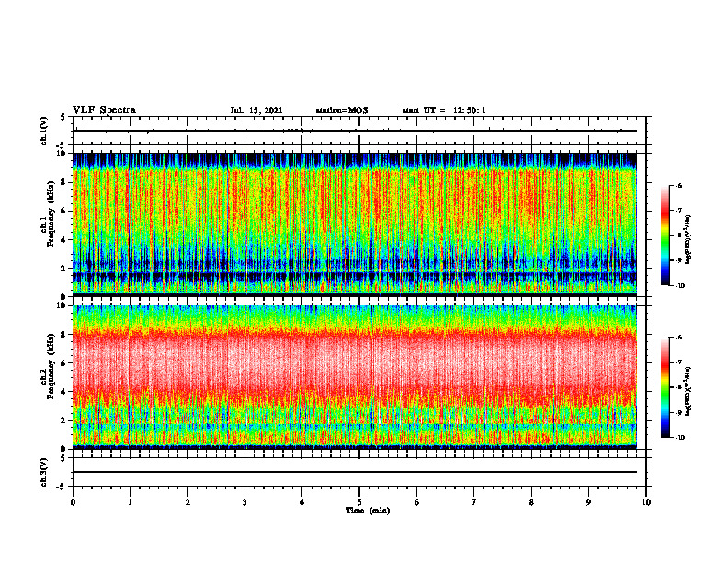Click the "1" tick on the time axis
The height and width of the screenshot is (563, 728).
click(130, 502)
